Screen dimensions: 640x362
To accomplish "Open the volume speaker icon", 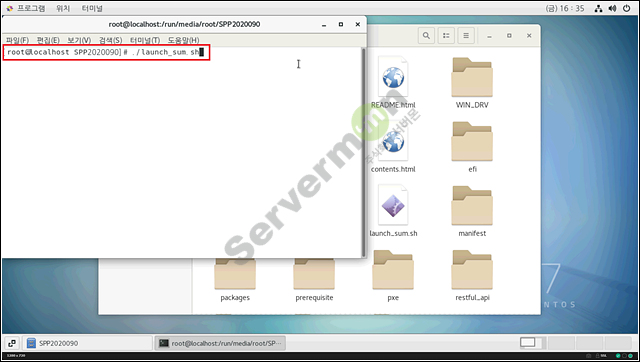I will pyautogui.click(x=612, y=8).
